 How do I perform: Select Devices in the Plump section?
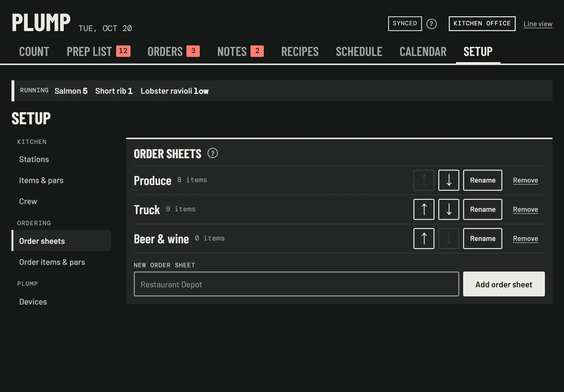tap(33, 302)
